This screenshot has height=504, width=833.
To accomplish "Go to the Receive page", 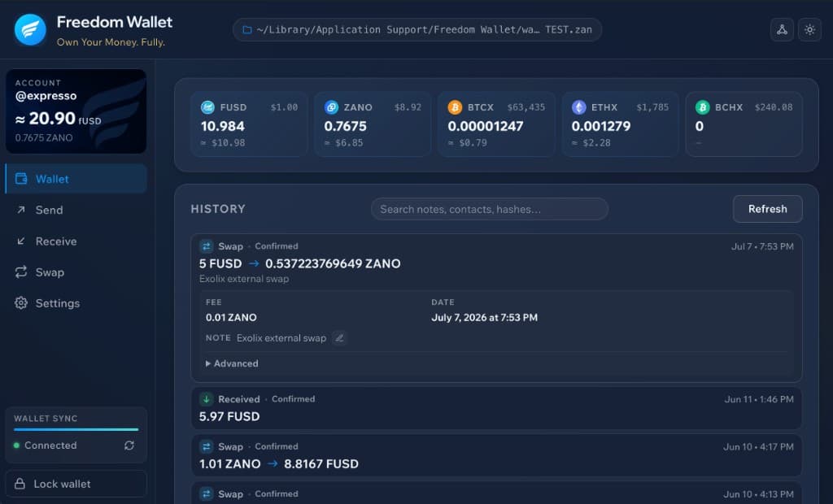I will point(76,241).
